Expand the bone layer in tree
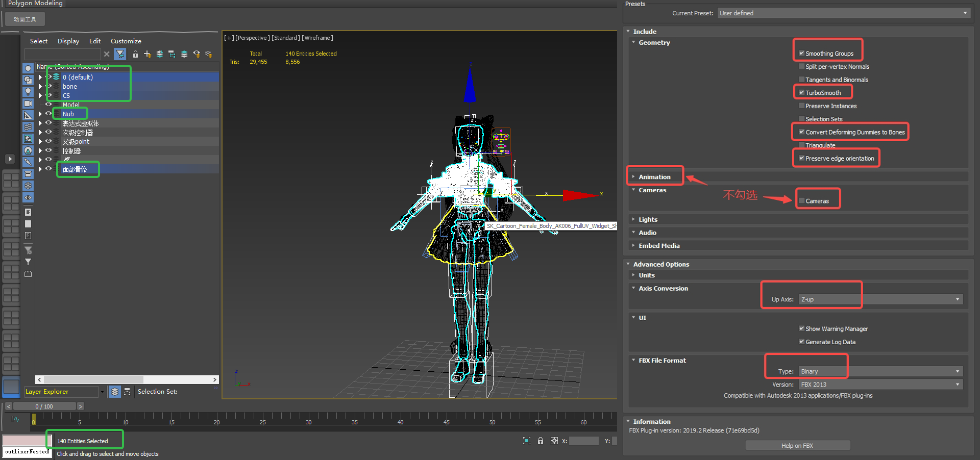 point(40,87)
